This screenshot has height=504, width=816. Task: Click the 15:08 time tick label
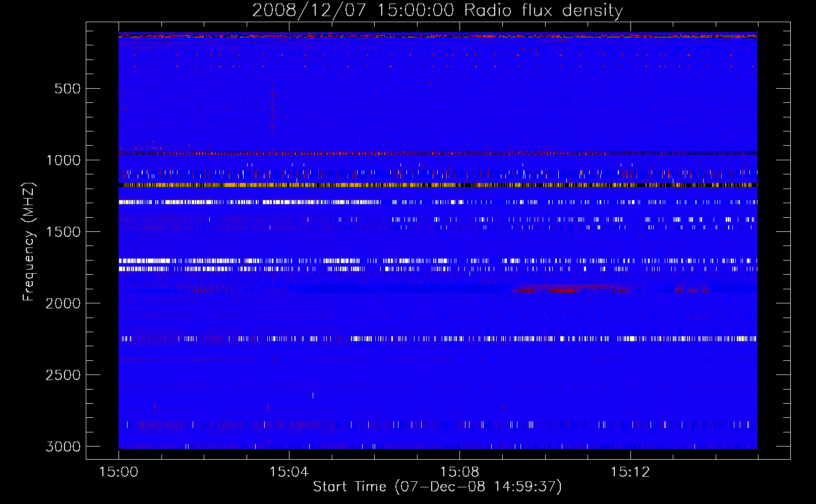pos(459,472)
